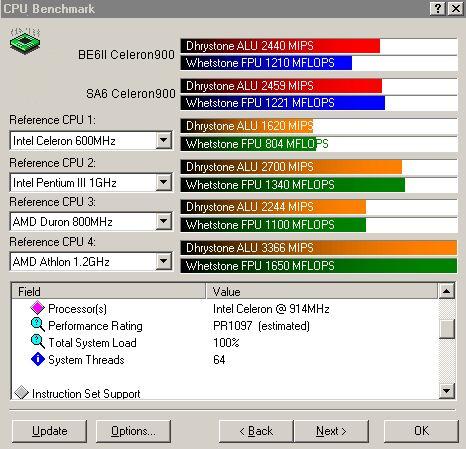
Task: Click the AMD Duron 800MHz combo box
Action: (91, 221)
